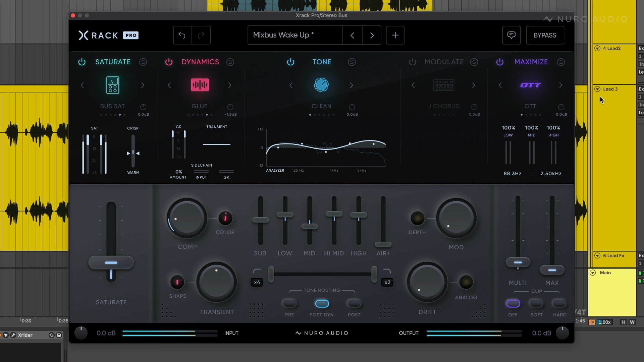
Task: Click the COLOR indicator knob
Action: [x=225, y=218]
